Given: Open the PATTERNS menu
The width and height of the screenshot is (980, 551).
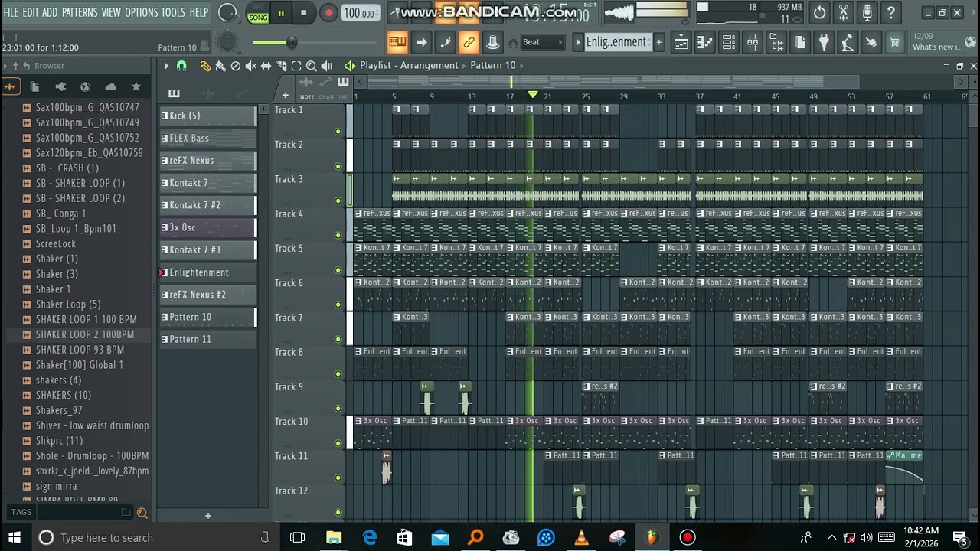Looking at the screenshot, I should [x=80, y=12].
